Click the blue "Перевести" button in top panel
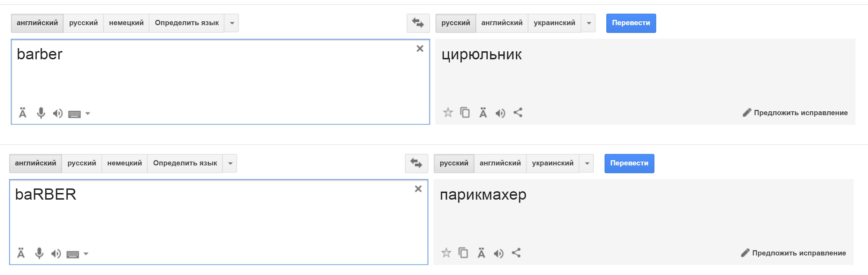868x275 pixels. 631,23
